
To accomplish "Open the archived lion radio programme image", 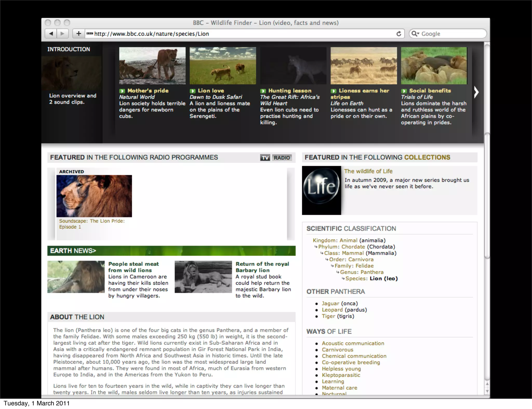I will point(94,196).
